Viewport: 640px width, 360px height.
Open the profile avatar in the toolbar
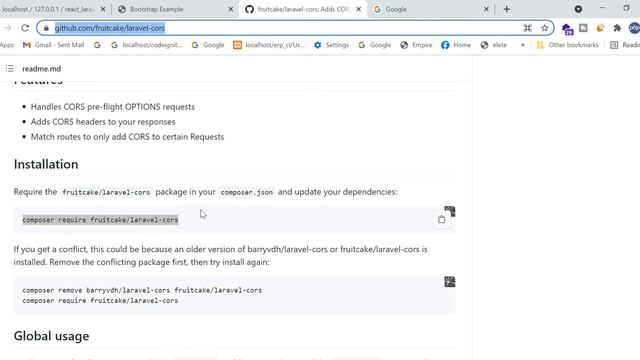tap(634, 28)
